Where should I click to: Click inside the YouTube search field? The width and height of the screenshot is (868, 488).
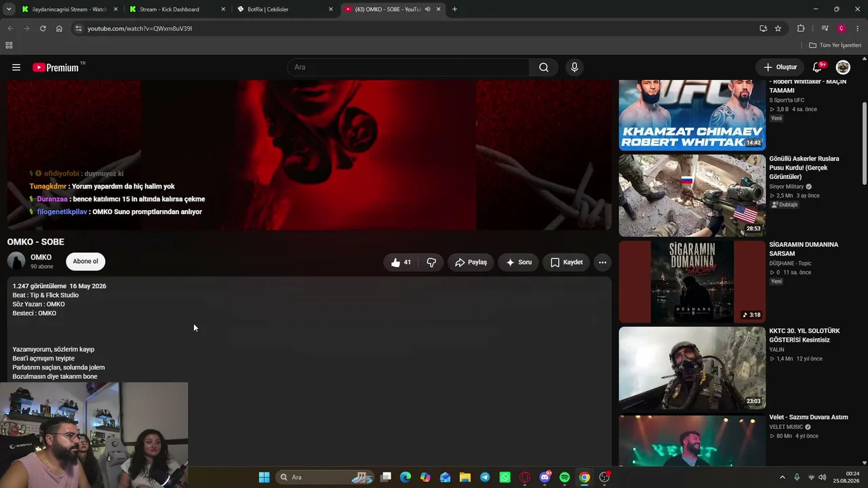coord(408,67)
